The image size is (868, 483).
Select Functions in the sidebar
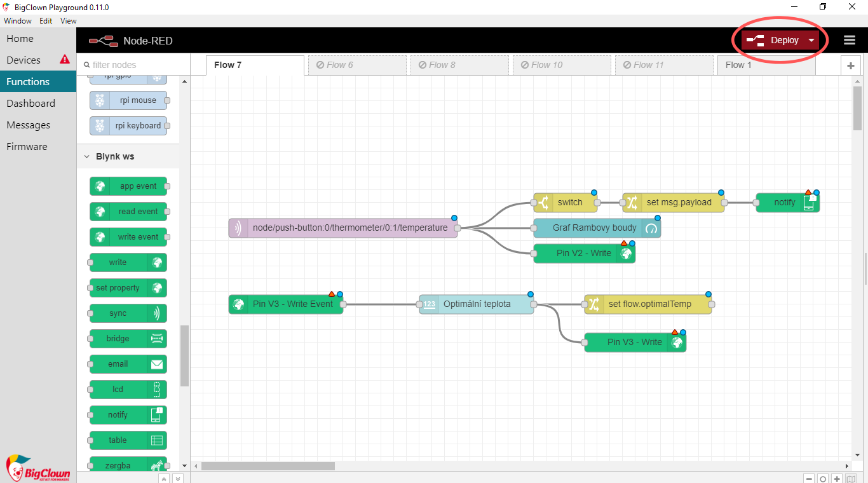coord(38,81)
